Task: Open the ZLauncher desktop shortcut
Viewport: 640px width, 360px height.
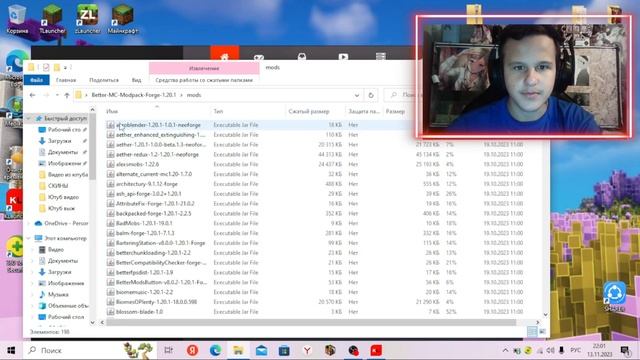Action: coord(87,19)
